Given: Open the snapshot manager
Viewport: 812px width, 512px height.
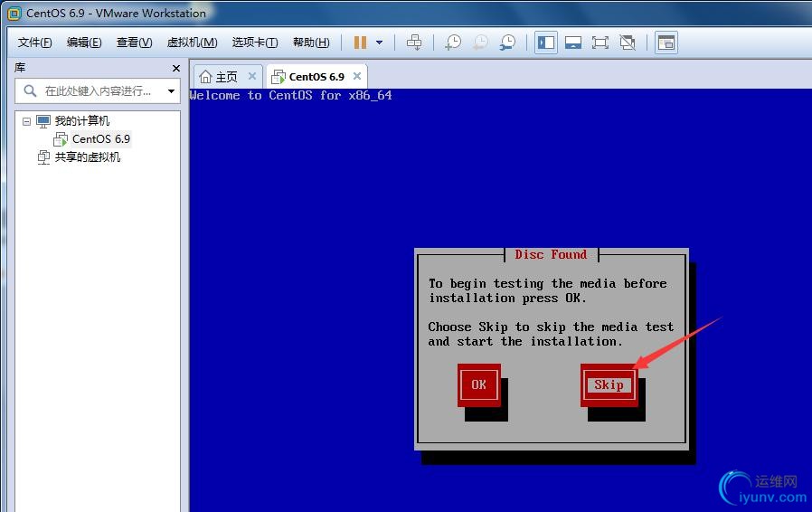Looking at the screenshot, I should [x=507, y=43].
